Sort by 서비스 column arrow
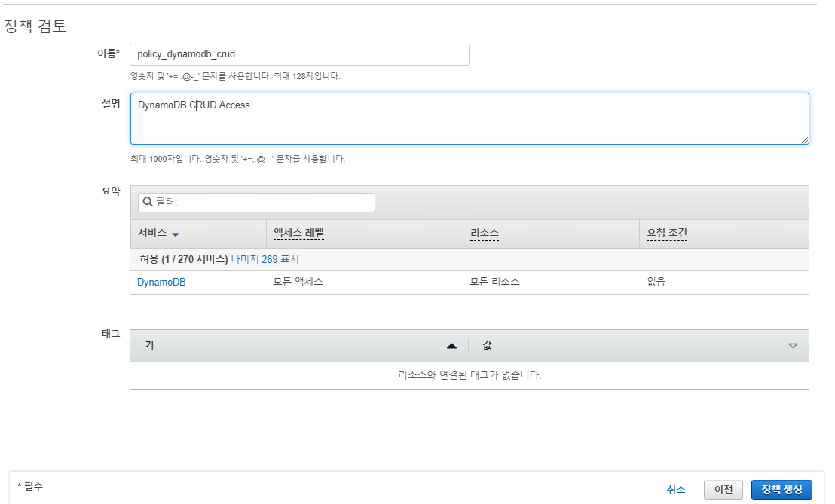Viewport: 835px width, 504px height. [x=176, y=234]
